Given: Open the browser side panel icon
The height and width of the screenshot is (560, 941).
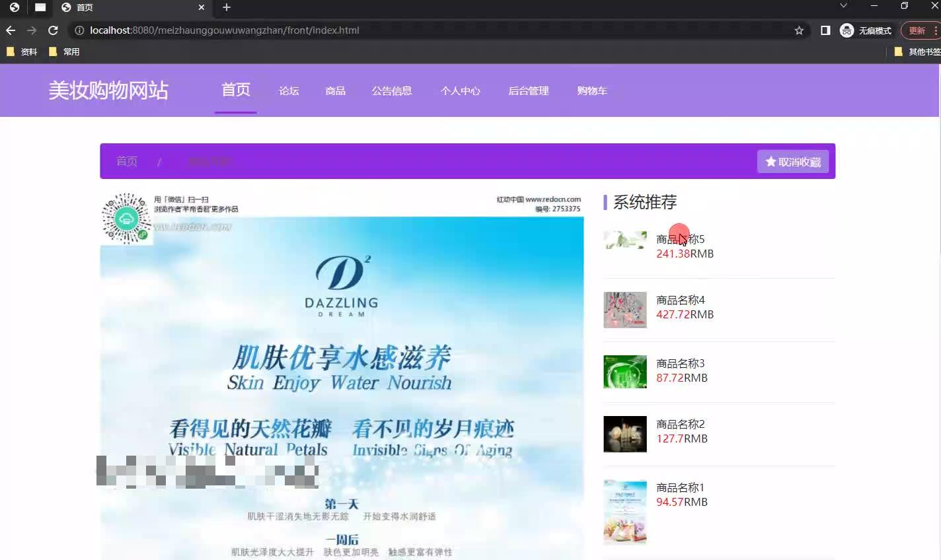Looking at the screenshot, I should point(825,30).
